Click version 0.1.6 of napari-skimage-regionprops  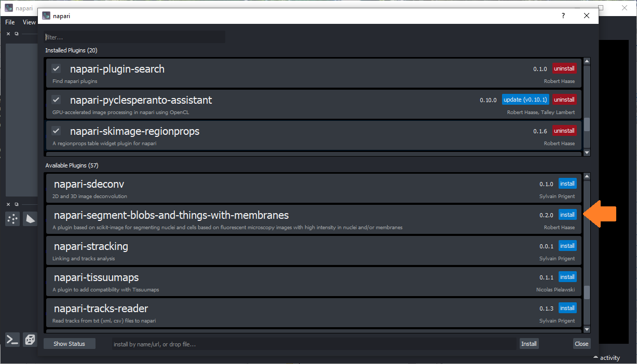point(540,131)
